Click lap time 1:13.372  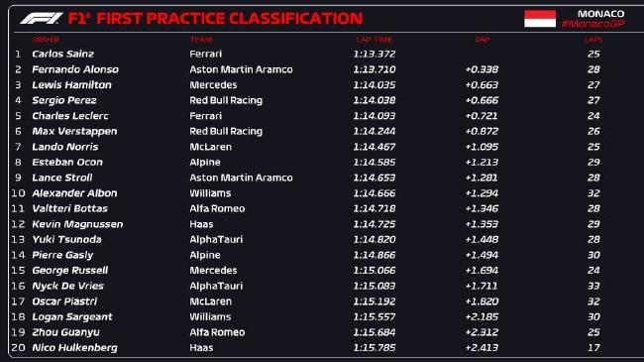(375, 54)
